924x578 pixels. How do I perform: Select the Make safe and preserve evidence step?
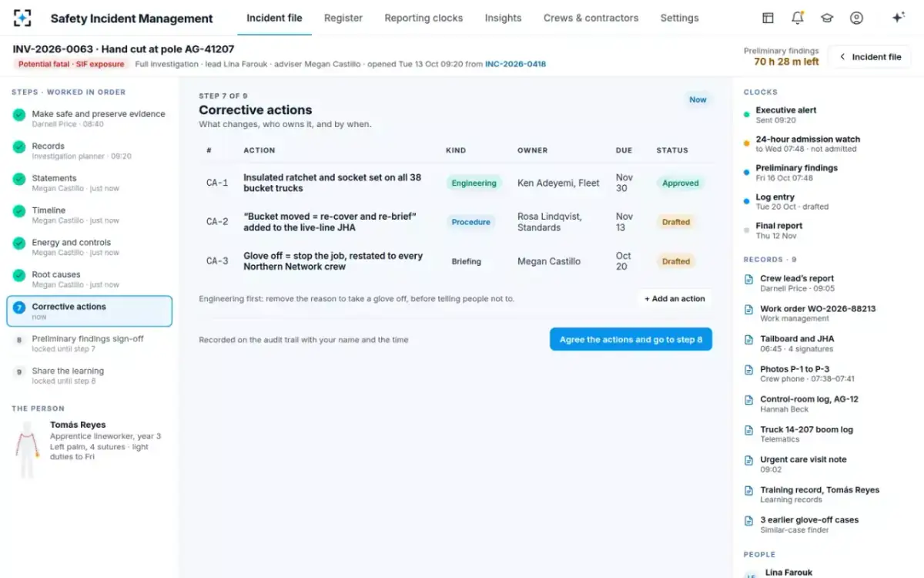[89, 118]
